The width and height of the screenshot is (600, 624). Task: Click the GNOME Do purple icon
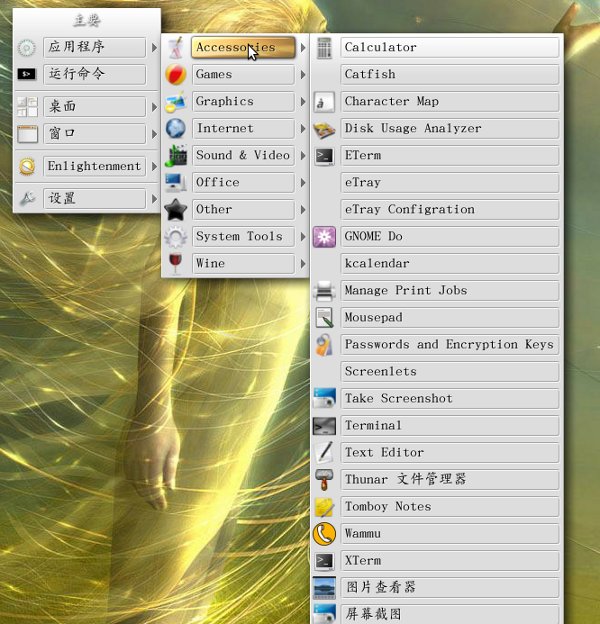pyautogui.click(x=324, y=237)
